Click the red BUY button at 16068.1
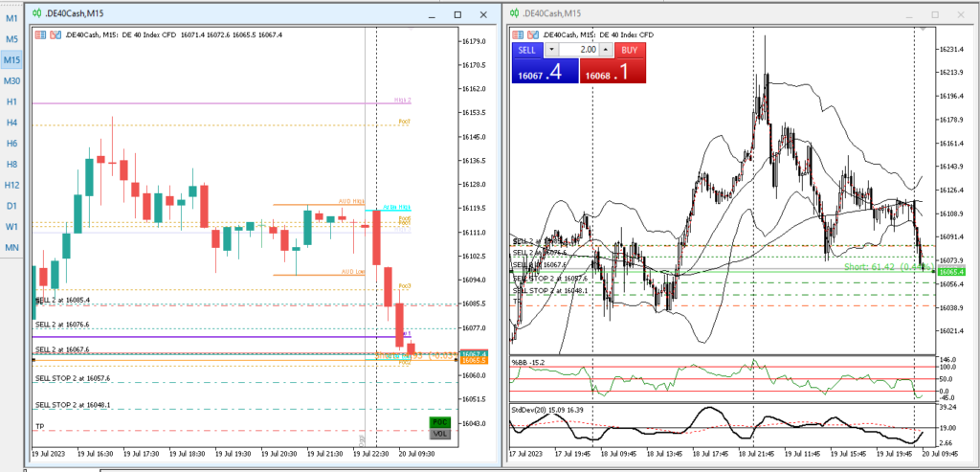The height and width of the screenshot is (472, 980). 613,63
